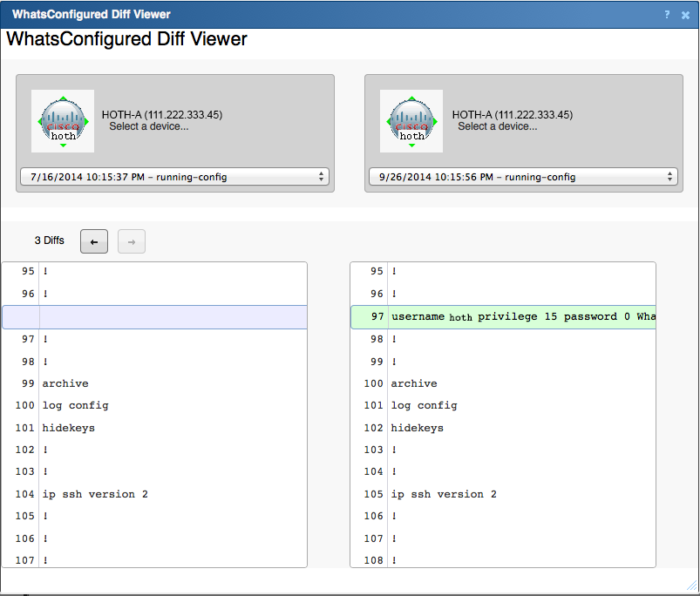The height and width of the screenshot is (596, 700).
Task: Click the help question mark icon
Action: pos(667,15)
